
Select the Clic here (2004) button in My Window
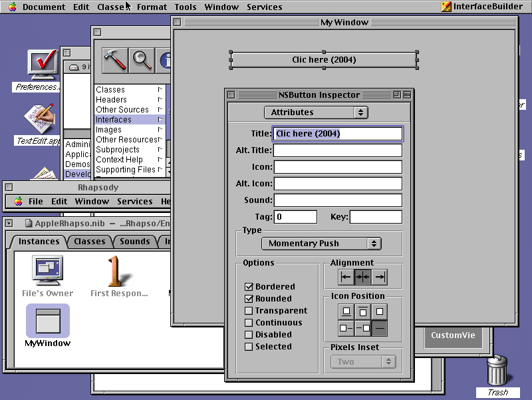pyautogui.click(x=324, y=60)
